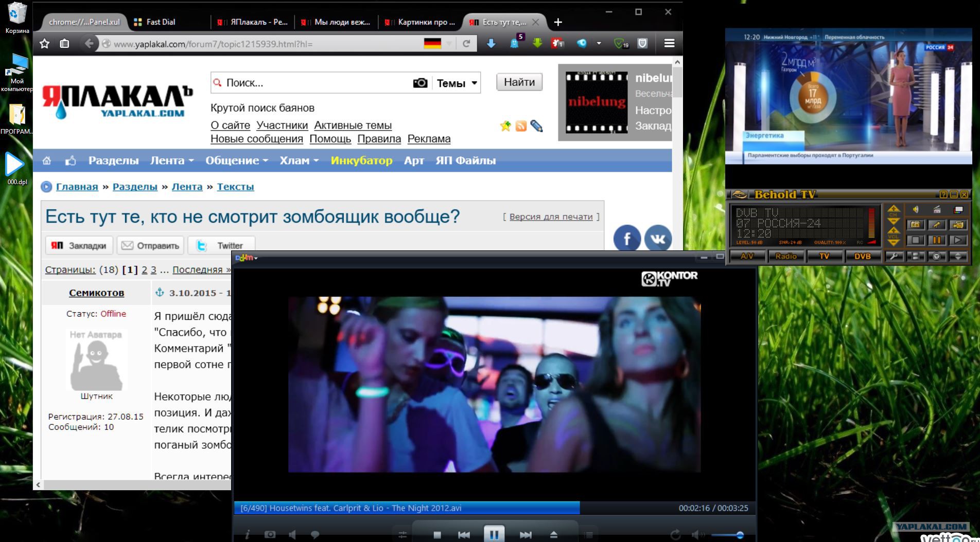Mute Behold TV sound with speaker icon
The width and height of the screenshot is (980, 542).
(x=916, y=209)
